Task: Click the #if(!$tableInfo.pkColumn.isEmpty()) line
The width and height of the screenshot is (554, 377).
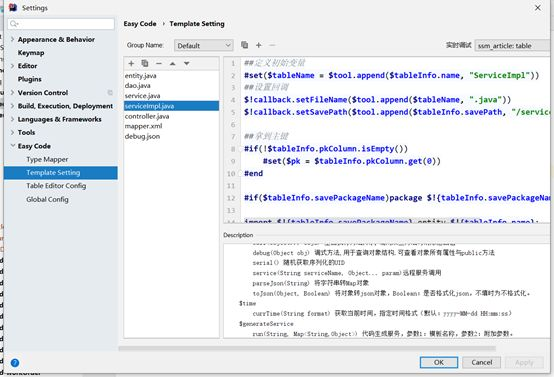Action: pos(326,148)
